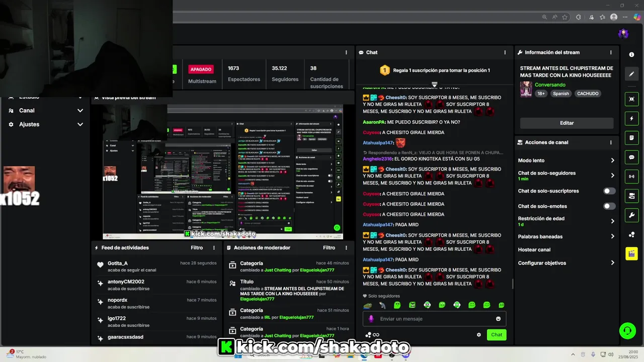Image resolution: width=644 pixels, height=362 pixels.
Task: Click nopordx in activity feed
Action: (117, 300)
